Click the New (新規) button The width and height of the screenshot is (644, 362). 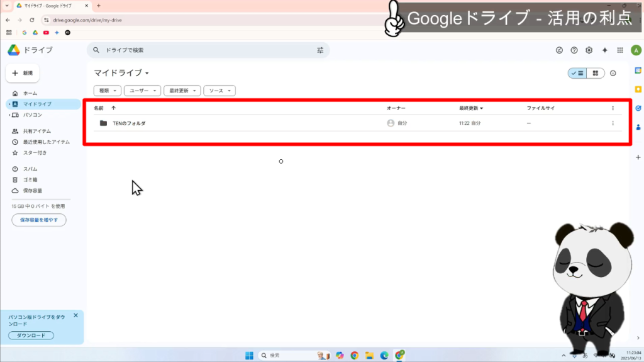pyautogui.click(x=23, y=73)
